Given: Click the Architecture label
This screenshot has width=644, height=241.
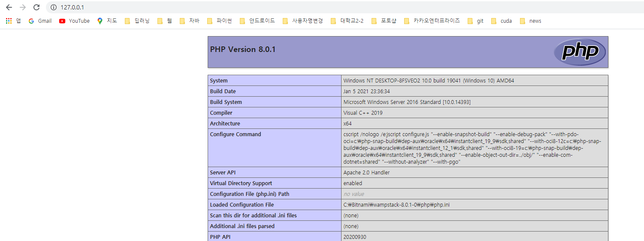Looking at the screenshot, I should 225,124.
